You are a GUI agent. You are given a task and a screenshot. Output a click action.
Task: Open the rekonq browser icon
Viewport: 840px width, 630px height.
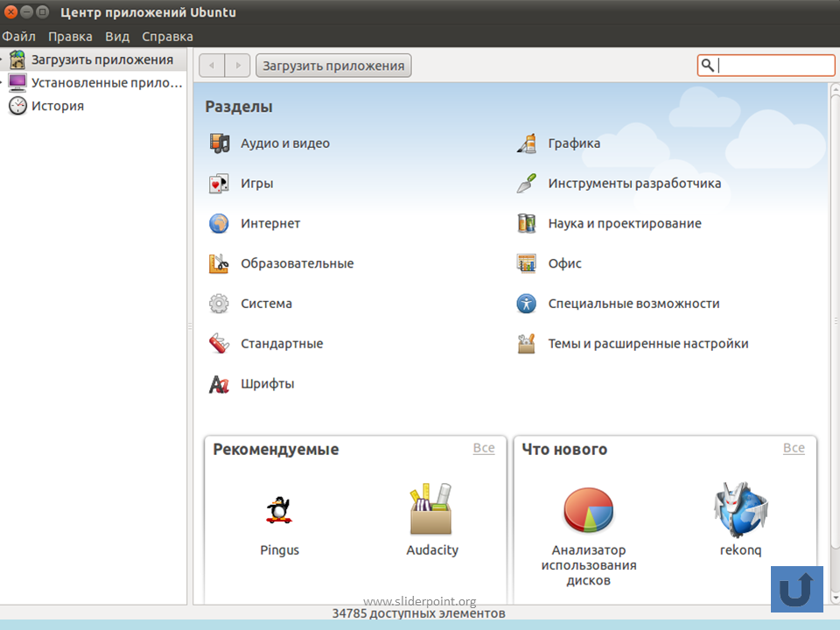coord(741,509)
